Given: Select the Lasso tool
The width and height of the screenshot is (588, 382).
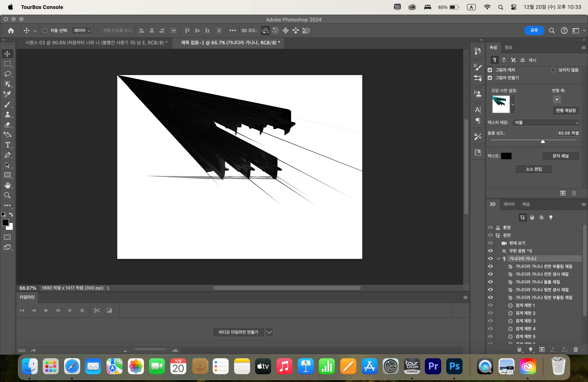Looking at the screenshot, I should click(x=7, y=74).
